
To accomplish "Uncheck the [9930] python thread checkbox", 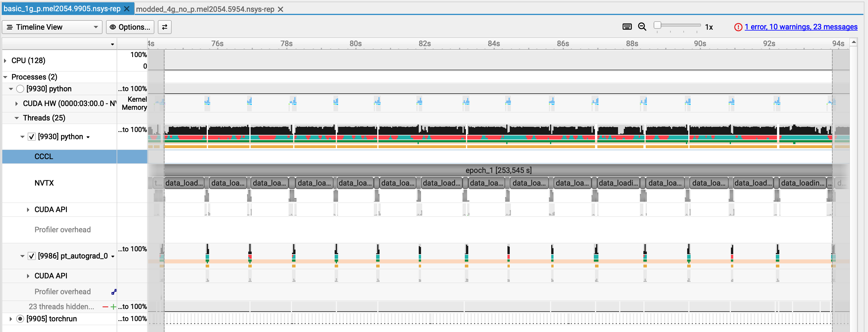I will (32, 137).
